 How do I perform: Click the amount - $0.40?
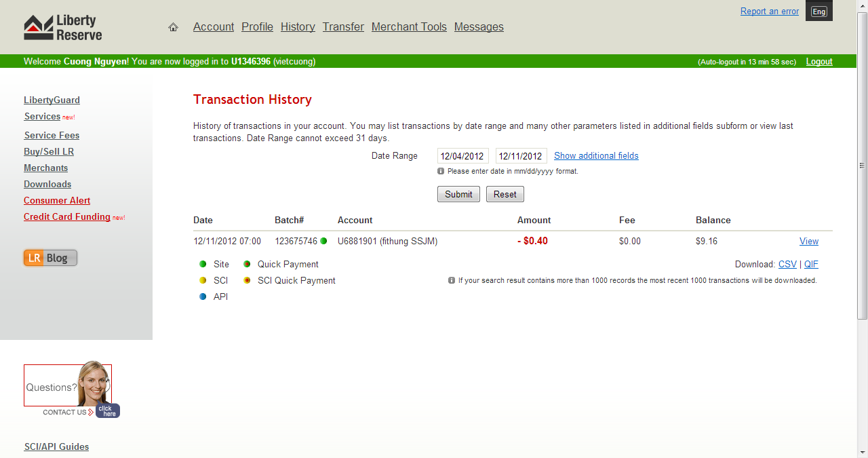coord(532,241)
